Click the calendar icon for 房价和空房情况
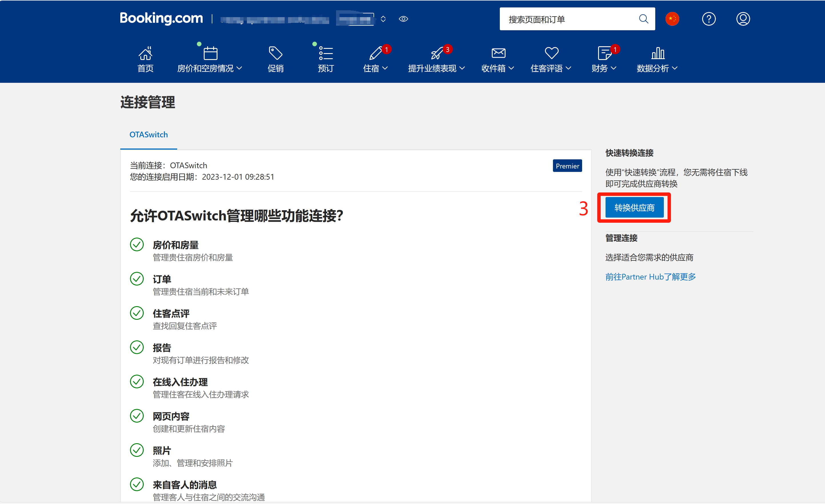825x504 pixels. point(210,53)
